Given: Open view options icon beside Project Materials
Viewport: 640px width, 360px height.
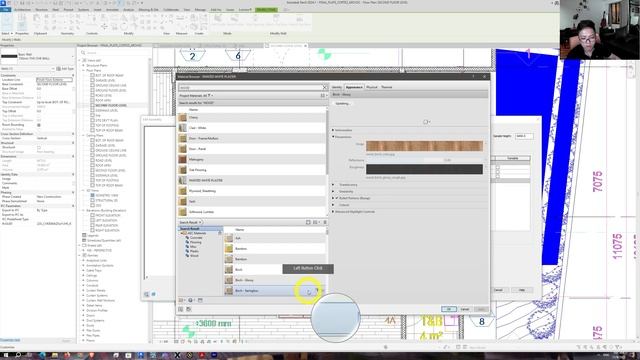Looking at the screenshot, I should click(323, 96).
